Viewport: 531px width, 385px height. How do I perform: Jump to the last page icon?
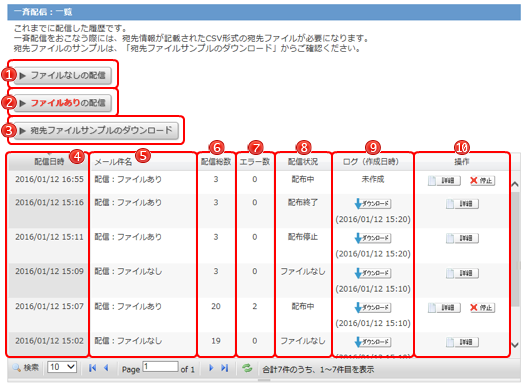click(225, 368)
